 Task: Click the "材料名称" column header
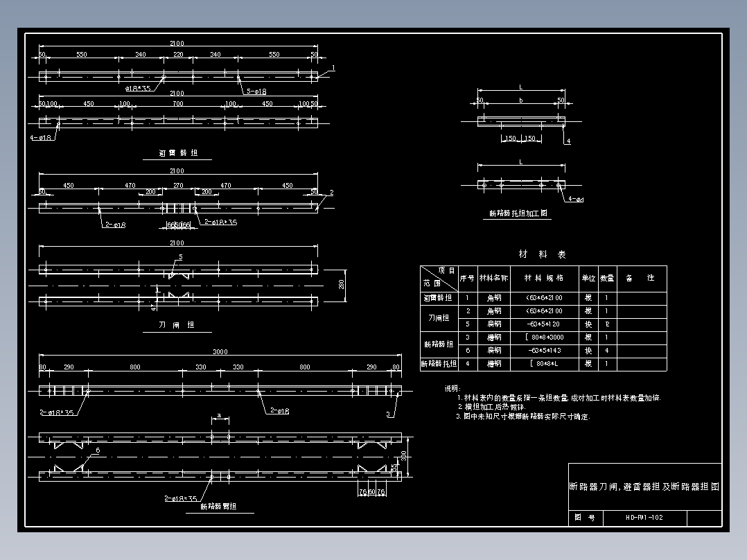493,279
